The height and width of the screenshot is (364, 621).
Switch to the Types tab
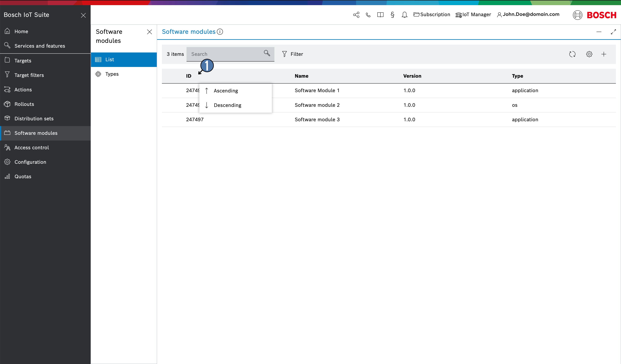coord(112,74)
